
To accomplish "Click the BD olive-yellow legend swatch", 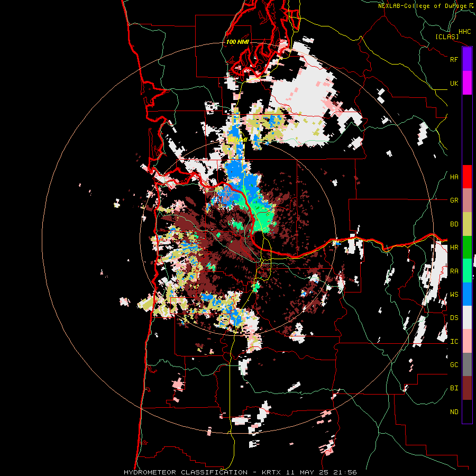I will [467, 224].
